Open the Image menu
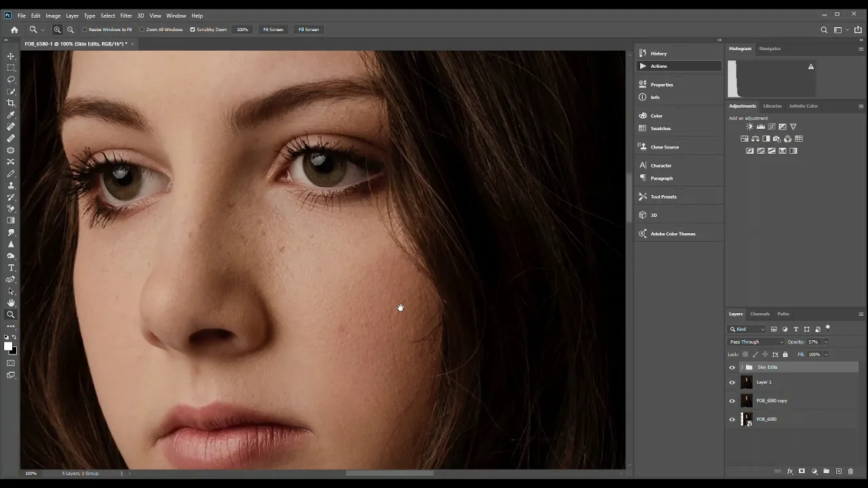The height and width of the screenshot is (488, 868). coord(53,16)
